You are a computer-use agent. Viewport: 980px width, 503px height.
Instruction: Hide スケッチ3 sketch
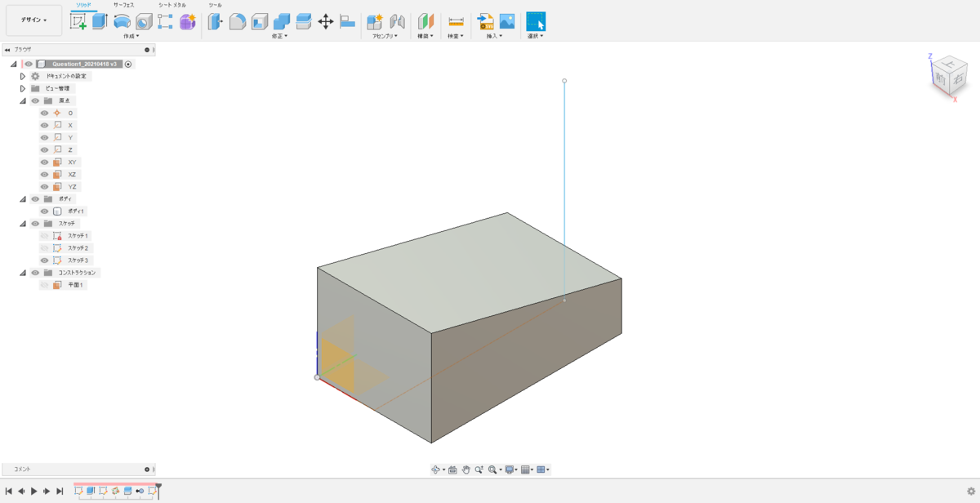click(x=45, y=260)
